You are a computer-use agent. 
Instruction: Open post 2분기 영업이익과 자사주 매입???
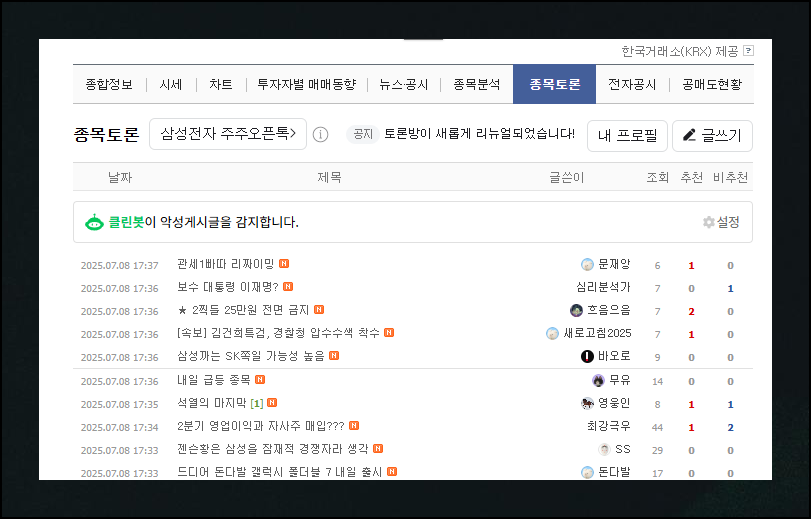point(261,426)
